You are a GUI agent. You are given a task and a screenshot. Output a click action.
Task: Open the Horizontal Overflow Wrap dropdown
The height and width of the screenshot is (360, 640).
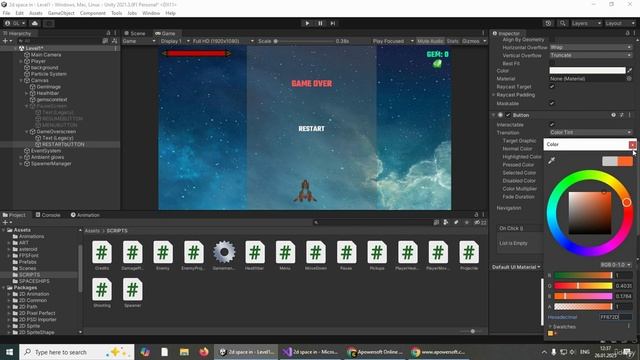click(x=591, y=47)
